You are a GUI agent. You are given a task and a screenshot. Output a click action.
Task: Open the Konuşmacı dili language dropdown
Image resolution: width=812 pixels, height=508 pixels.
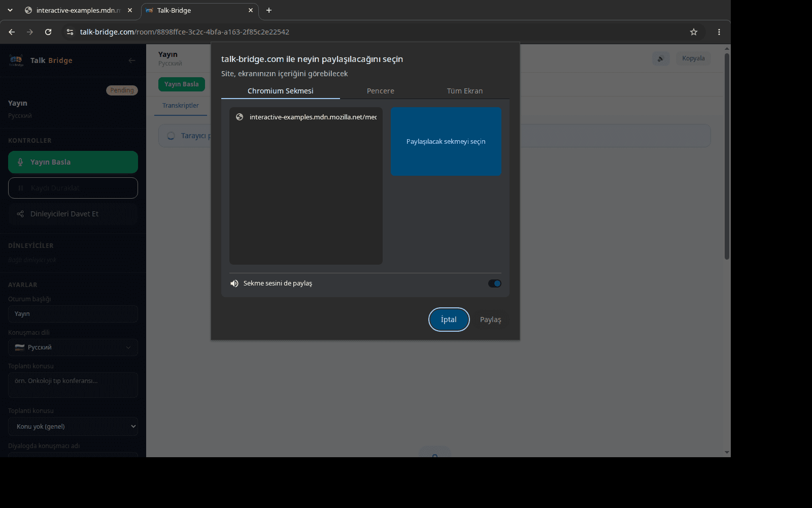coord(73,347)
